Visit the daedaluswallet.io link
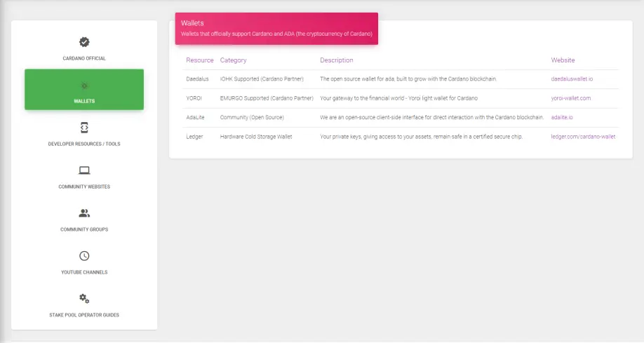 pyautogui.click(x=572, y=79)
